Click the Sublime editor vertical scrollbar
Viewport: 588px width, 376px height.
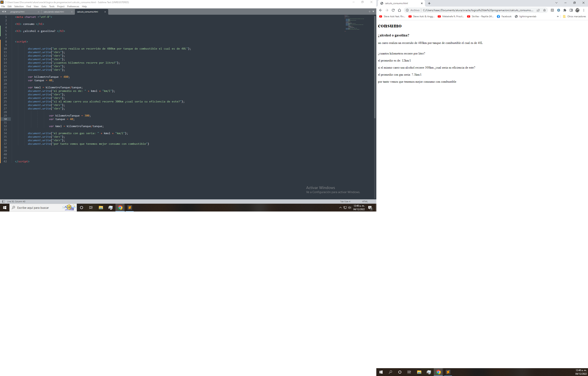coord(375,67)
